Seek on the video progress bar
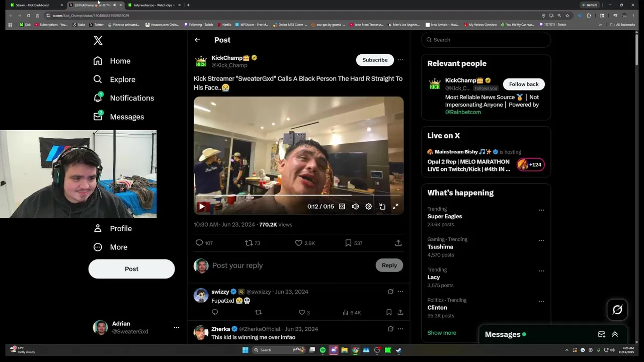644x362 pixels. (298, 195)
